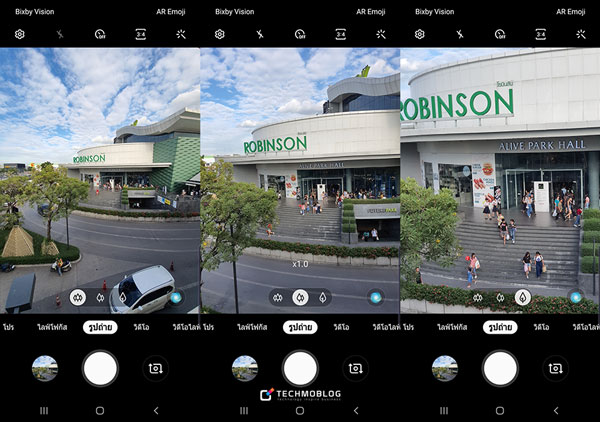Tap Bixby Vision in x1.0 screenshot
The image size is (600, 422).
point(235,12)
